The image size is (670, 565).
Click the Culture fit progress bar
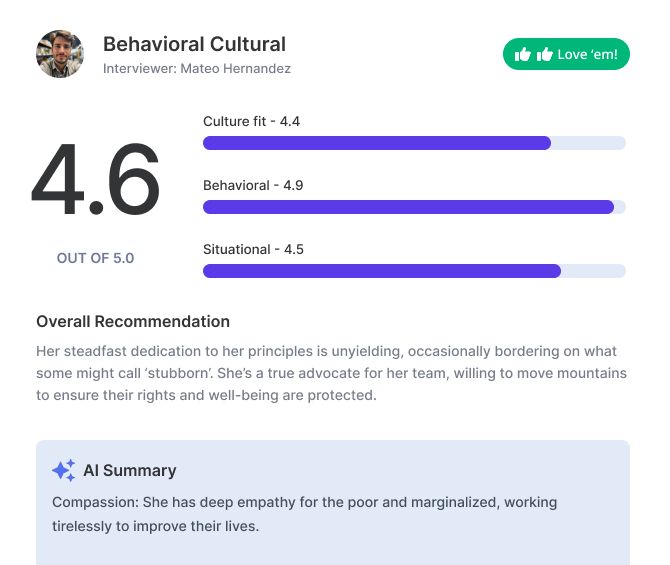[x=414, y=143]
